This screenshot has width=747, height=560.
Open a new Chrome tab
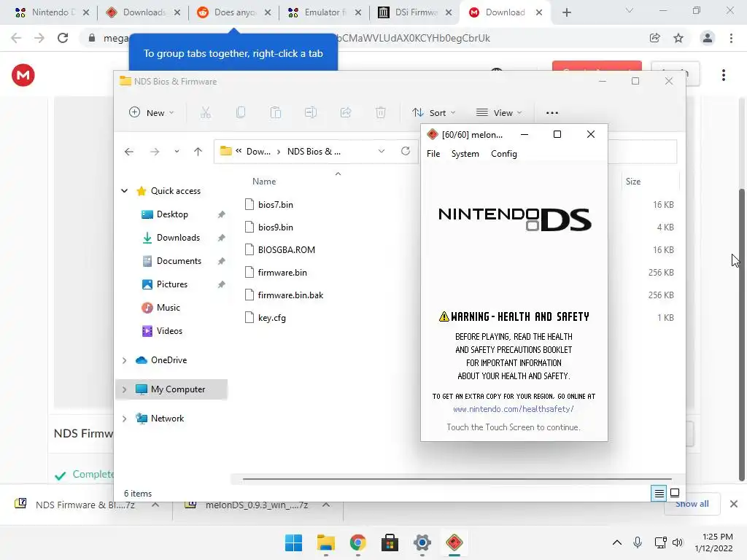[x=566, y=12]
